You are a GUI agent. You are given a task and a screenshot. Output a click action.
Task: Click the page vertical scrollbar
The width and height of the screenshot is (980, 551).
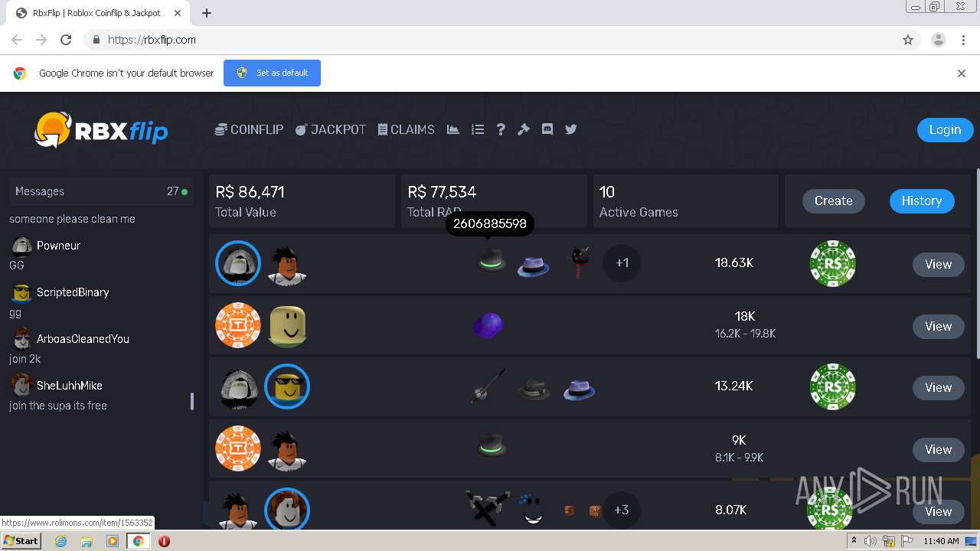(978, 262)
